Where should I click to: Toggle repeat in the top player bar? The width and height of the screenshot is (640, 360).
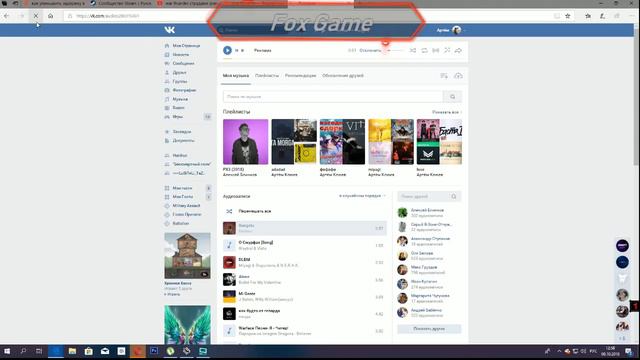[x=424, y=50]
